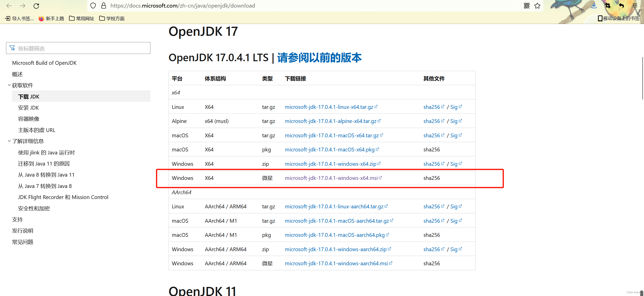Click sha256 link for Linux x64 tar.gz
Viewport: 644px width, 296px height.
pyautogui.click(x=431, y=107)
